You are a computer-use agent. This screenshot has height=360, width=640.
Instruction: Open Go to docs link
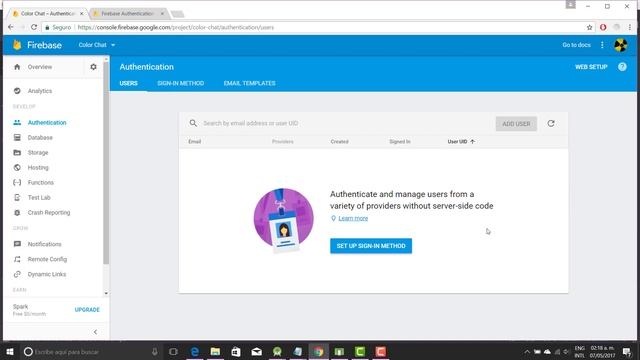click(x=576, y=45)
